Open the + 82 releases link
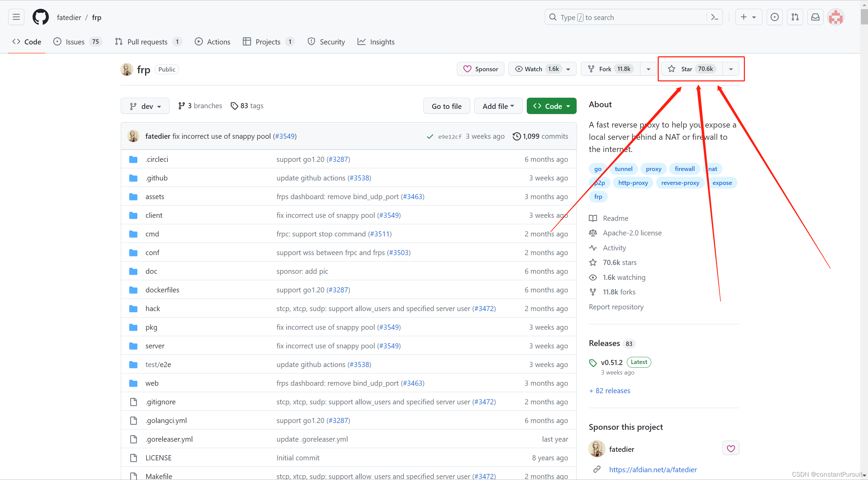Image resolution: width=868 pixels, height=480 pixels. 610,390
